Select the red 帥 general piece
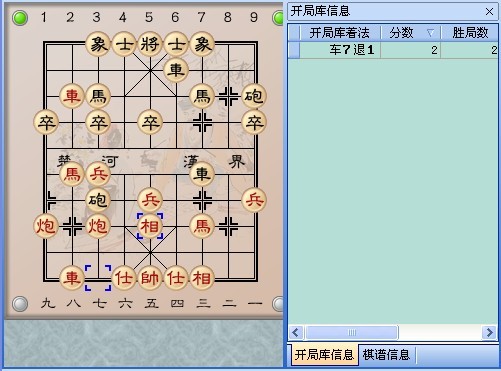The width and height of the screenshot is (501, 371). click(150, 278)
